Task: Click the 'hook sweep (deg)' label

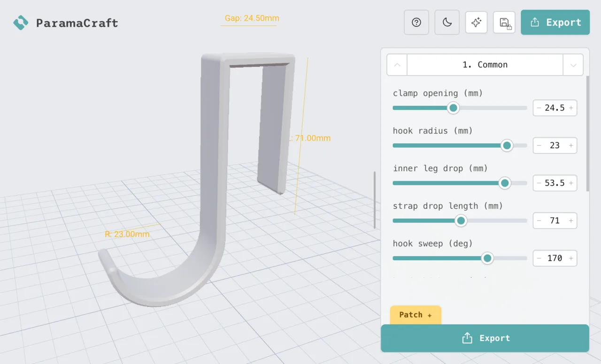Action: pos(433,243)
